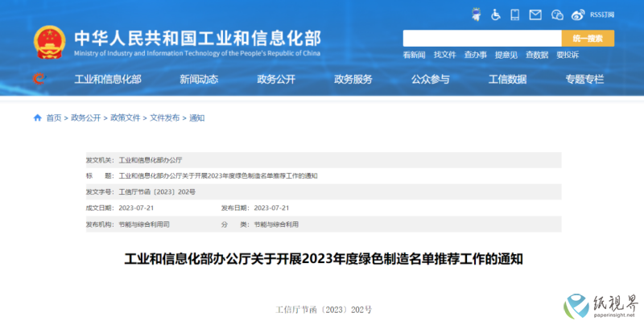Click centered document number below headline
The height and width of the screenshot is (321, 644).
(x=324, y=310)
